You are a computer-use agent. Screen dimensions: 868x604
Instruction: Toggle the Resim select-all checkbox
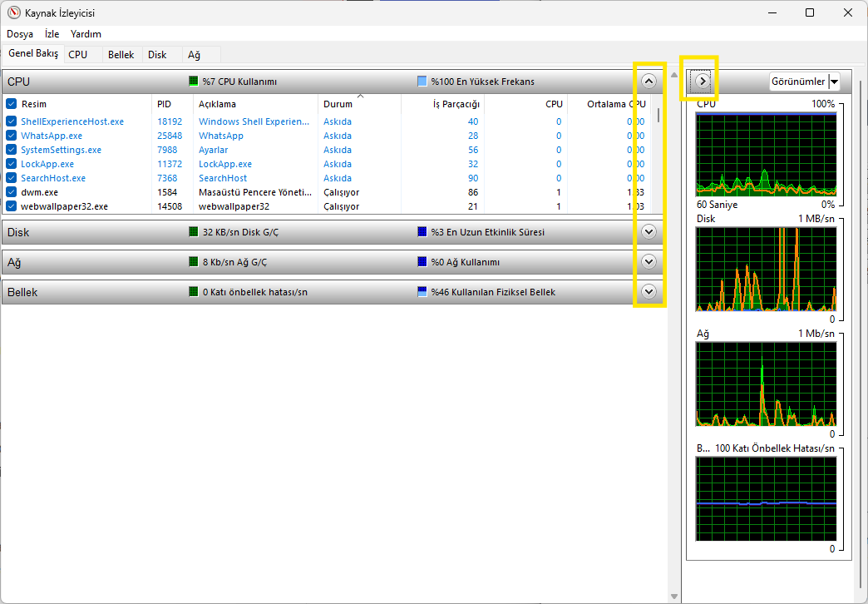point(11,104)
